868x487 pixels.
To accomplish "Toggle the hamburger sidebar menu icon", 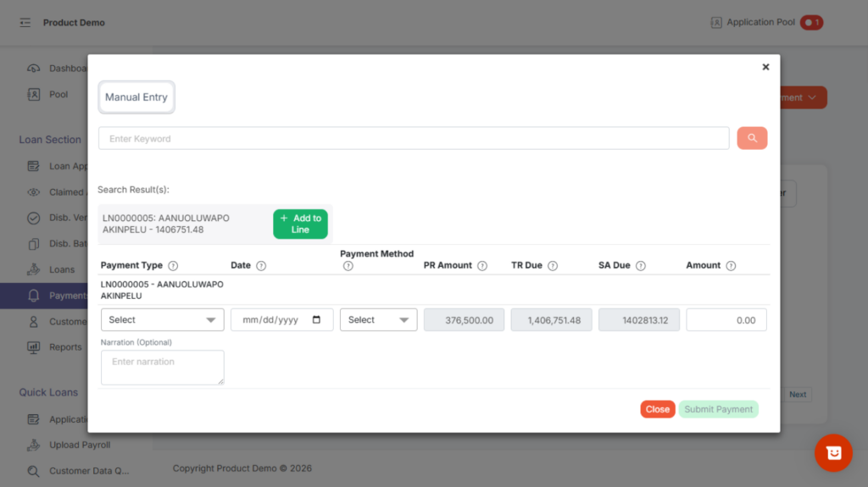I will tap(25, 23).
